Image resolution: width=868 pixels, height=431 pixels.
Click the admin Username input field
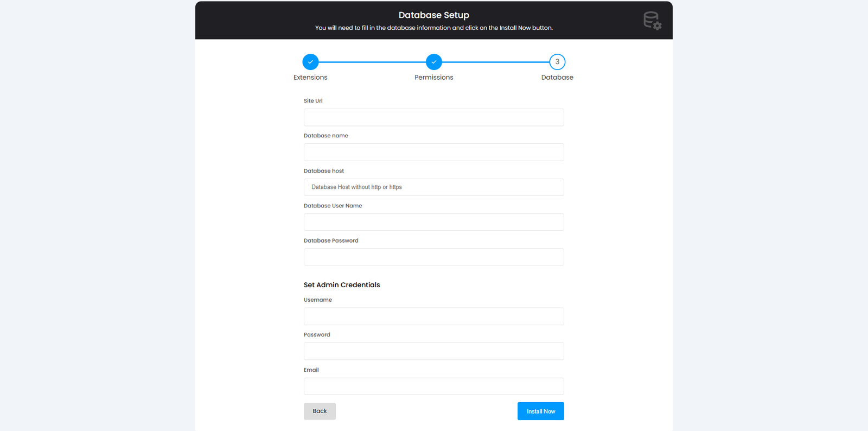coord(434,316)
